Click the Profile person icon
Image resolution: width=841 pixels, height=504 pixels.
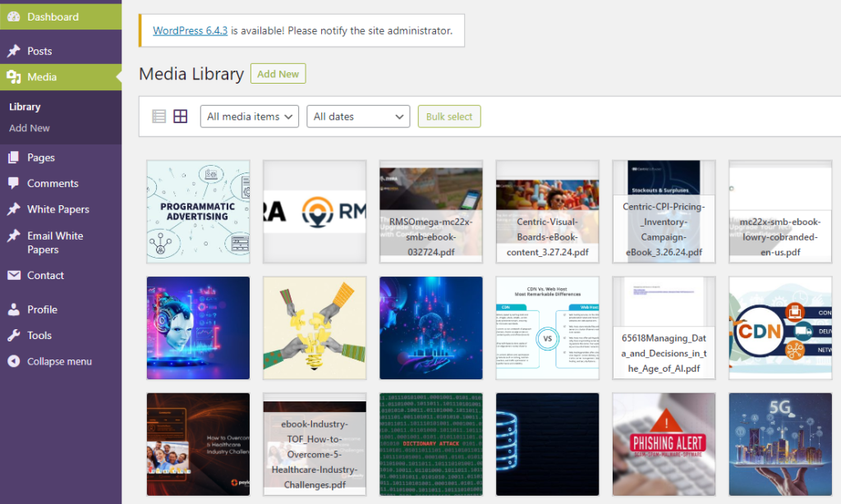coord(14,309)
